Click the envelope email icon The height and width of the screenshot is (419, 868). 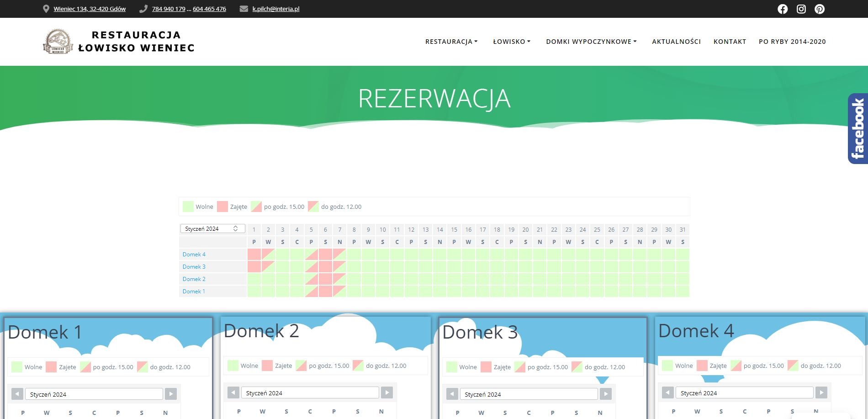click(243, 8)
